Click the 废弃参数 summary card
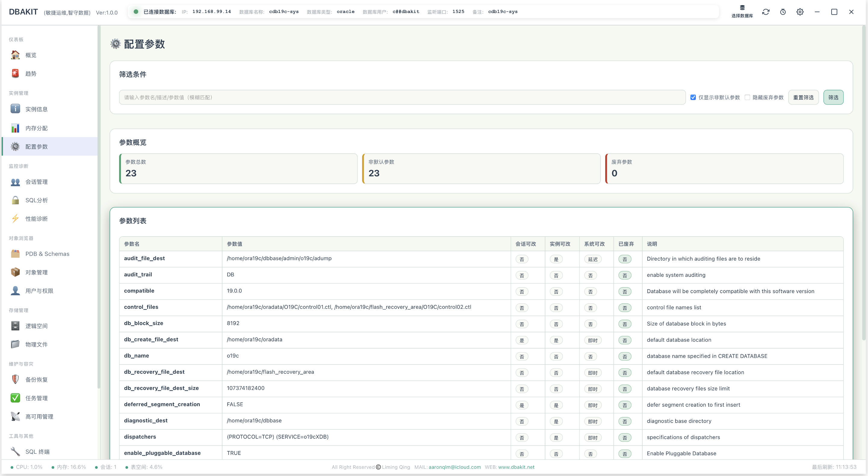The height and width of the screenshot is (476, 868). pyautogui.click(x=724, y=169)
